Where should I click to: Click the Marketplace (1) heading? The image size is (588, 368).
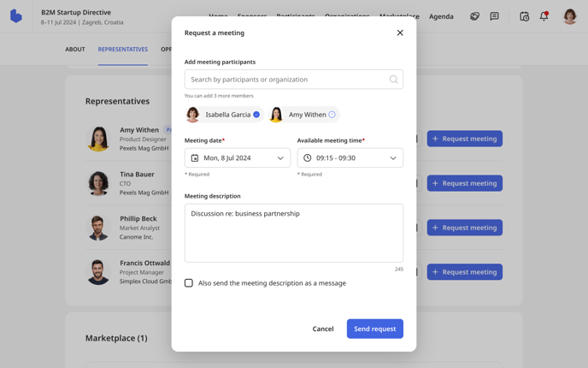point(116,338)
